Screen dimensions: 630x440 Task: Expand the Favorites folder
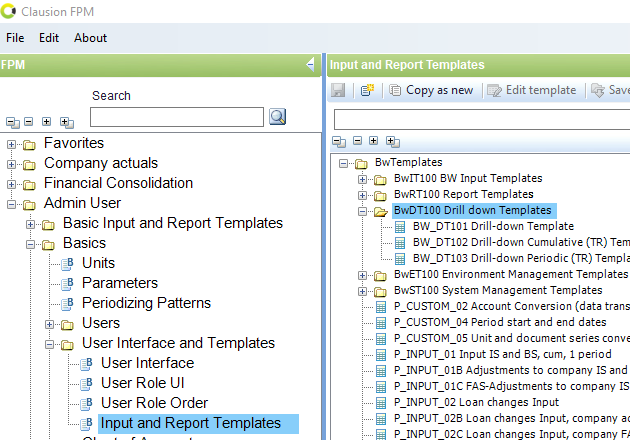click(x=11, y=144)
